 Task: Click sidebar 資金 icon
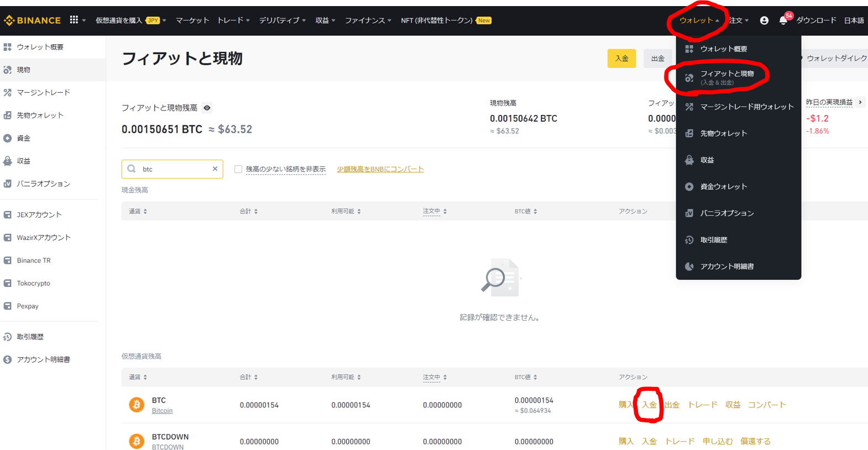(8, 138)
